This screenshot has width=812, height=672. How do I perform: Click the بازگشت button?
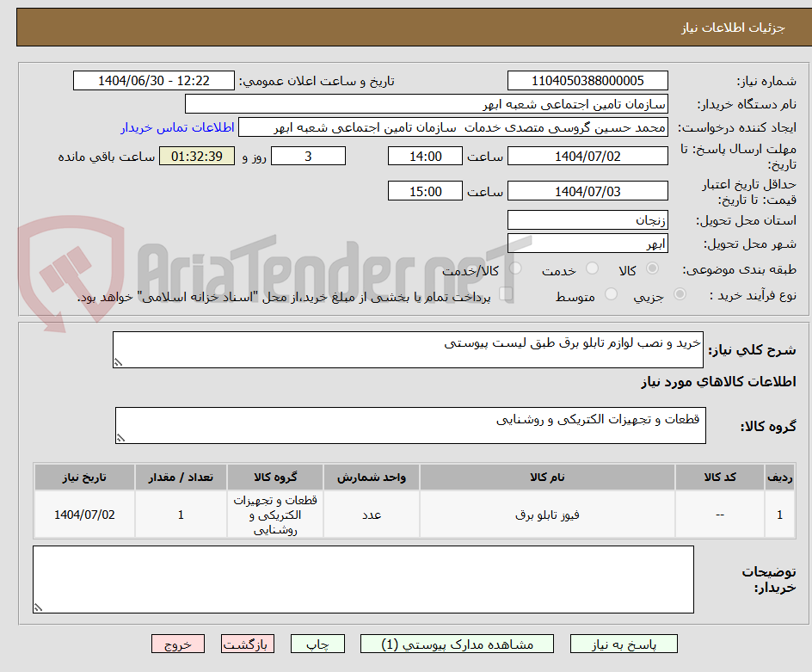tap(248, 644)
